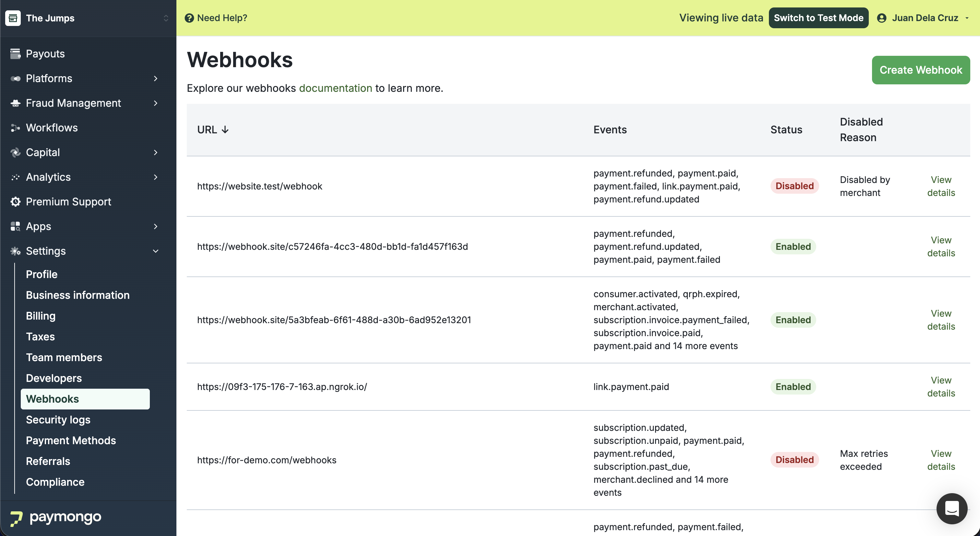Image resolution: width=980 pixels, height=536 pixels.
Task: Expand the Platforms menu chevron
Action: 155,79
